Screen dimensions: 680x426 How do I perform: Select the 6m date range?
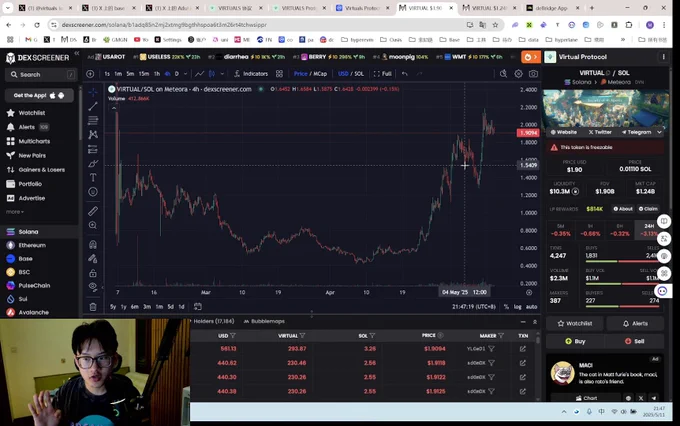click(135, 307)
